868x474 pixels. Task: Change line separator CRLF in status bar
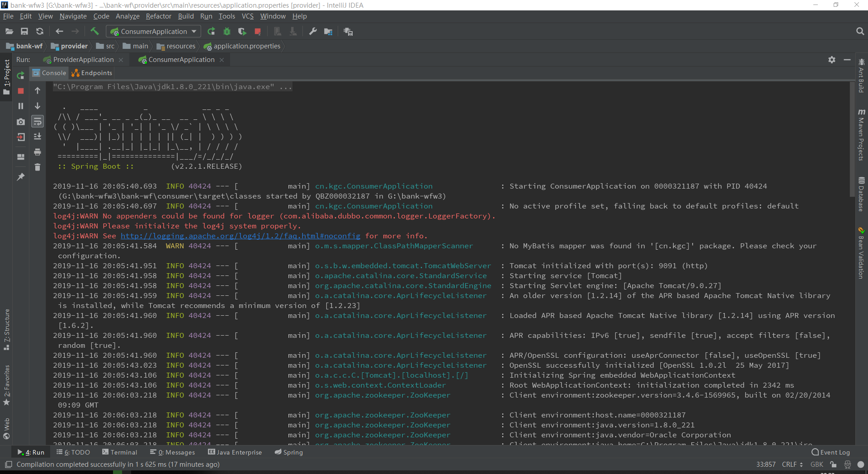coord(792,465)
